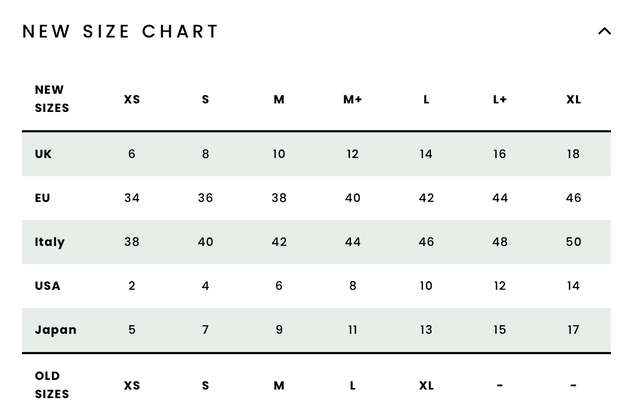This screenshot has height=404, width=620.
Task: Click the USA row label
Action: pyautogui.click(x=47, y=286)
